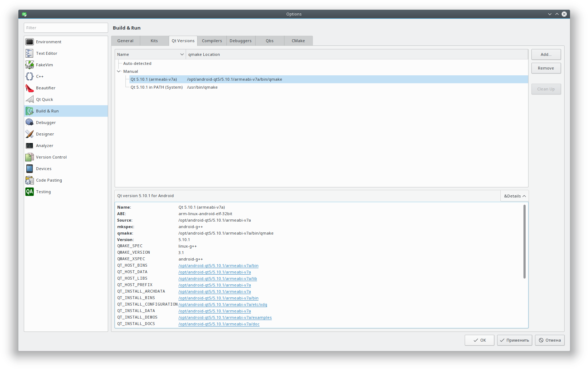
Task: Open the Designer pencil icon
Action: coord(30,134)
